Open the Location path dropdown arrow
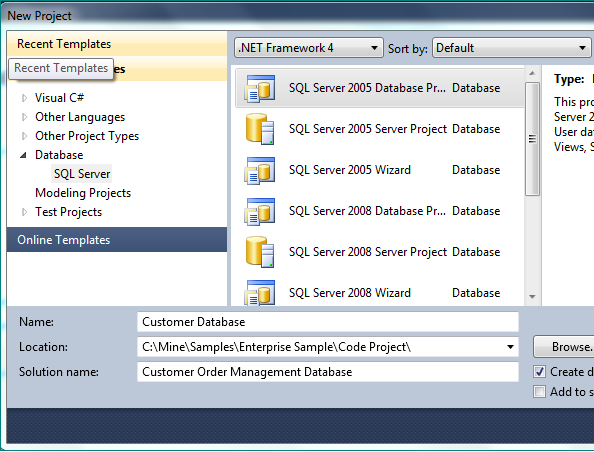The width and height of the screenshot is (594, 452). (x=510, y=347)
